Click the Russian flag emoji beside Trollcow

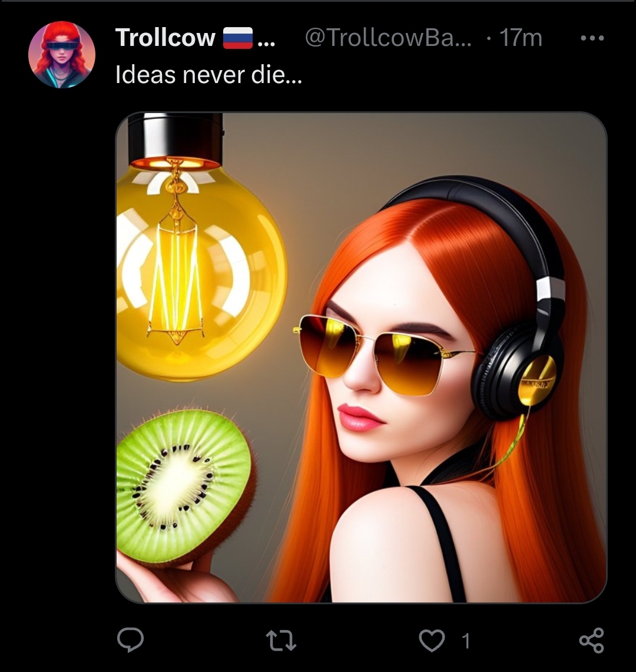click(237, 38)
